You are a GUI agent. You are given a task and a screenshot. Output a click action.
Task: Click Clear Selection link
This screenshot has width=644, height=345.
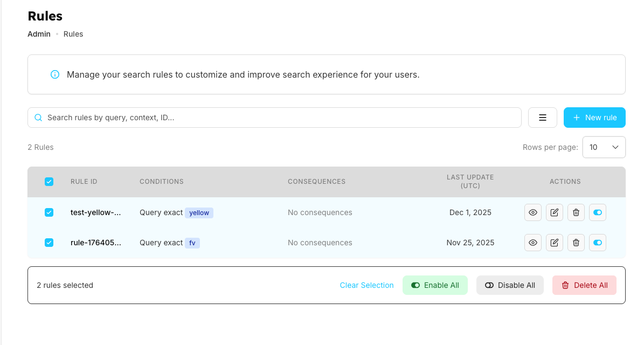coord(366,285)
